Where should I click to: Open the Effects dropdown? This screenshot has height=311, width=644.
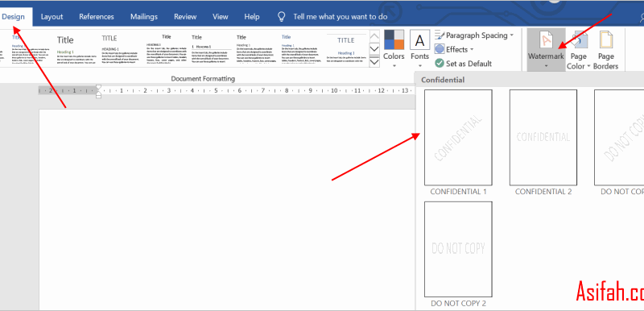tap(454, 49)
